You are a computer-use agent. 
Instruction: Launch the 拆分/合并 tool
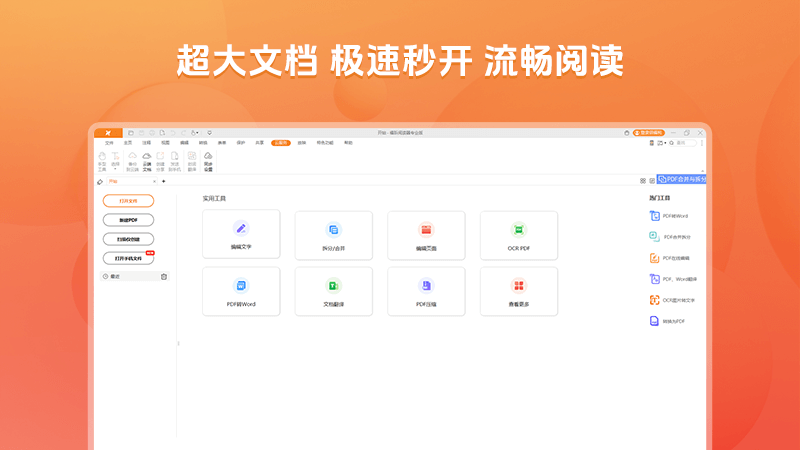point(333,236)
